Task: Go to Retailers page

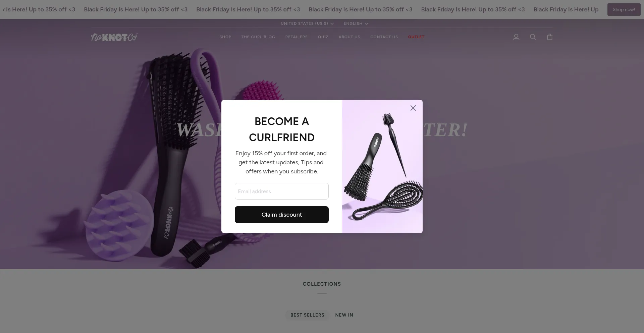Action: 297,37
